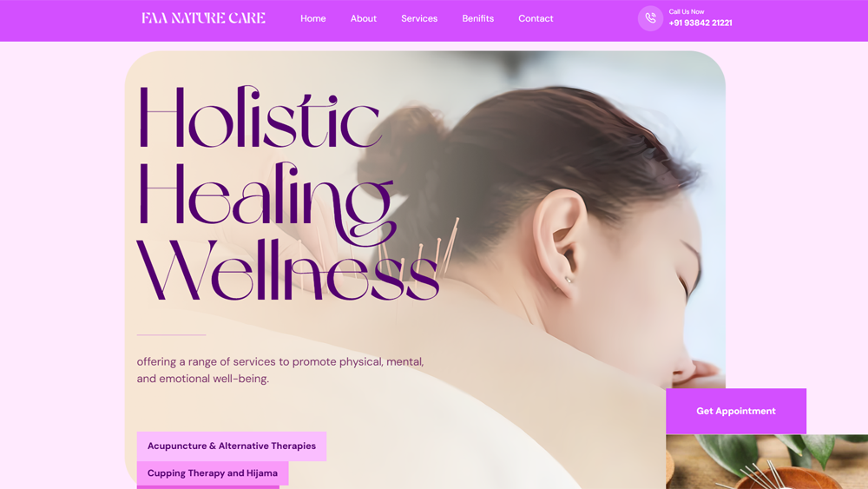Open the Contact page link

536,18
